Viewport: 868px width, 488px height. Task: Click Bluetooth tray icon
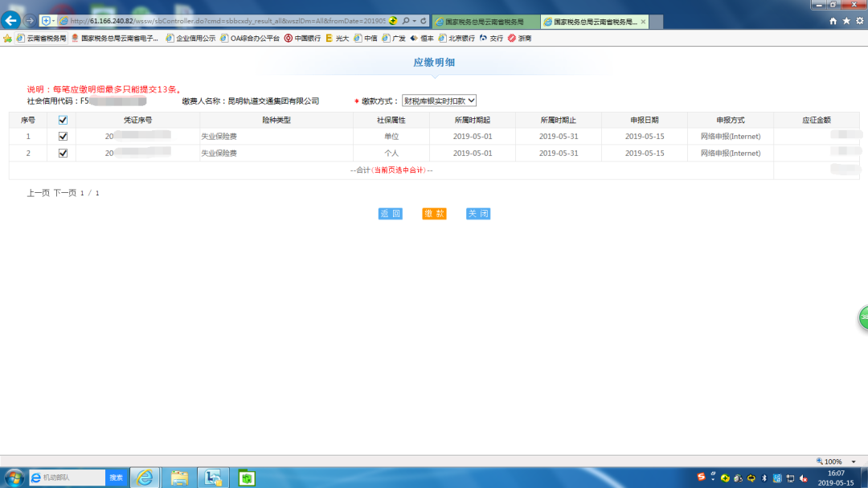click(764, 478)
